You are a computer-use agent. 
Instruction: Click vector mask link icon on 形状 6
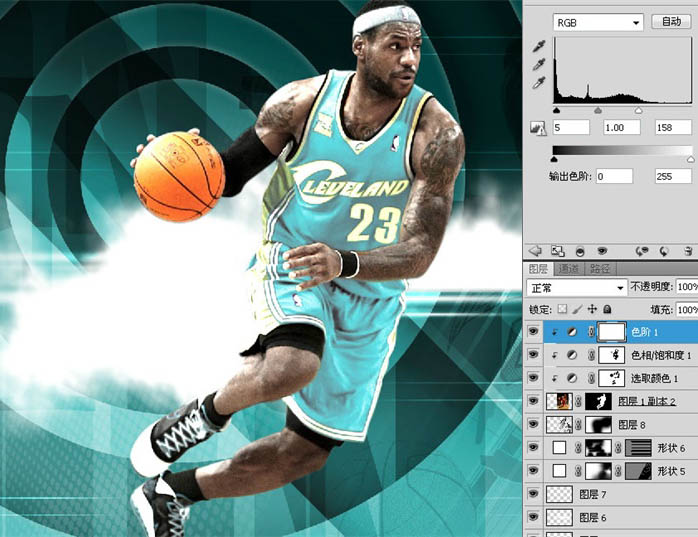click(618, 448)
